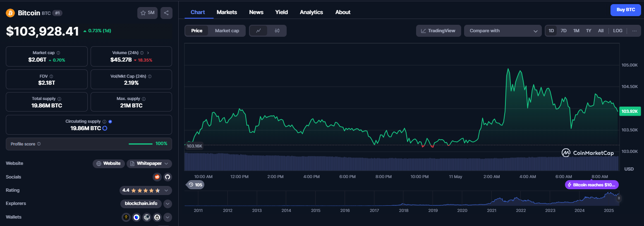The width and height of the screenshot is (644, 226).
Task: Show Market cap info tooltip icon
Action: [58, 53]
